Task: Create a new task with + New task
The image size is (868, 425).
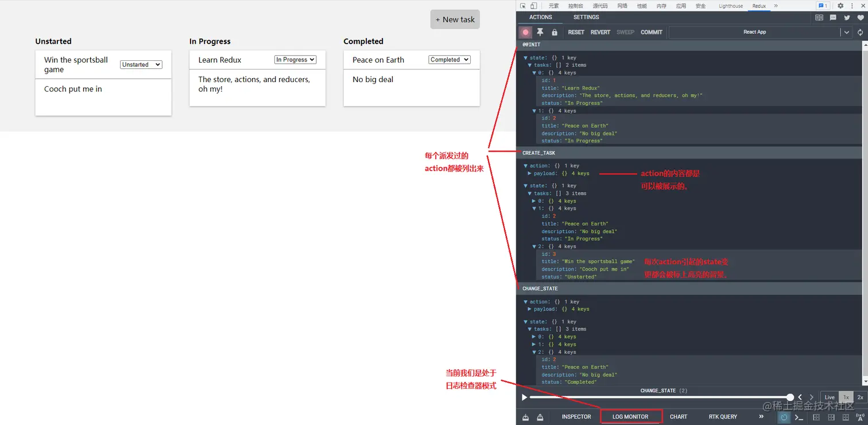Action: click(455, 19)
